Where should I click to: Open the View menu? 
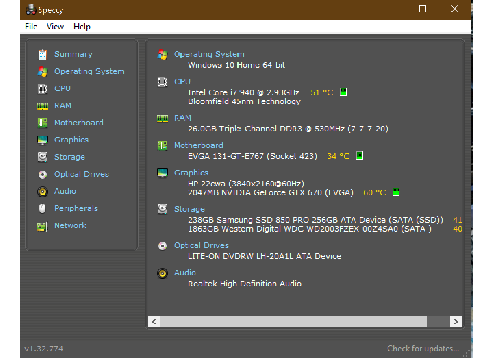coord(55,26)
